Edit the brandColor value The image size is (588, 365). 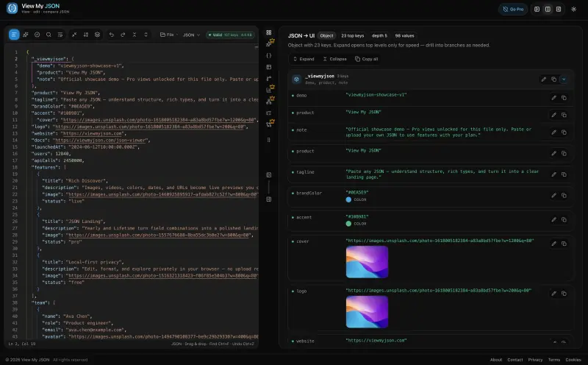554,195
